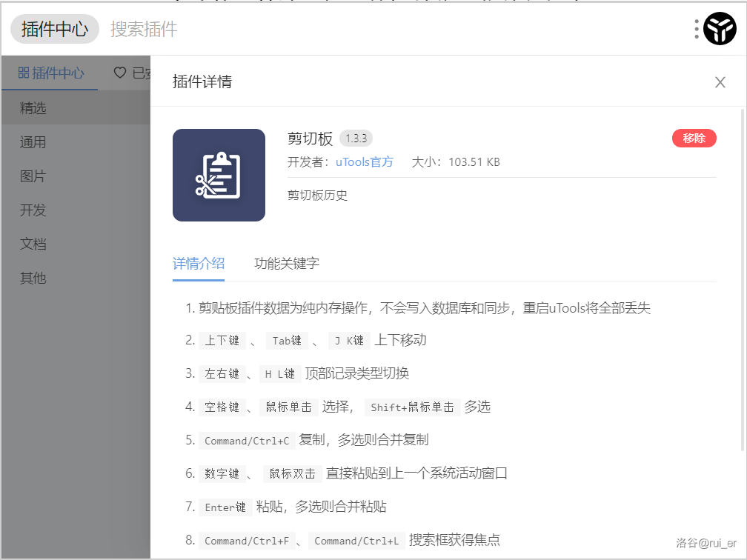Close the 插件详情 panel with the X
Screen dimensions: 747x560
(x=720, y=82)
